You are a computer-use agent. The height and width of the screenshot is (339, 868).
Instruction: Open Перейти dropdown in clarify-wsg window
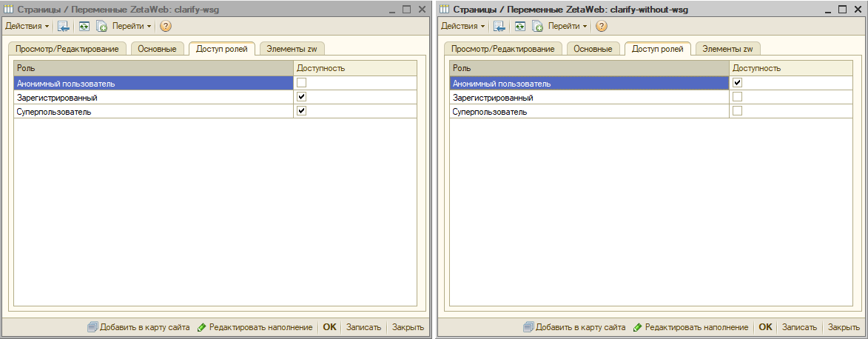tap(132, 26)
